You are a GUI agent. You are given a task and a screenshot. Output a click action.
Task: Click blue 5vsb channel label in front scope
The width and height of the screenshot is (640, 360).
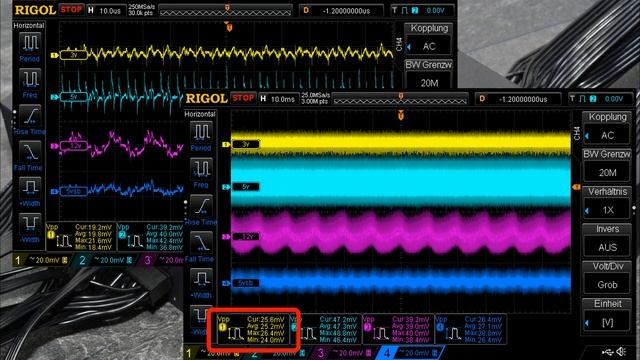pyautogui.click(x=246, y=283)
